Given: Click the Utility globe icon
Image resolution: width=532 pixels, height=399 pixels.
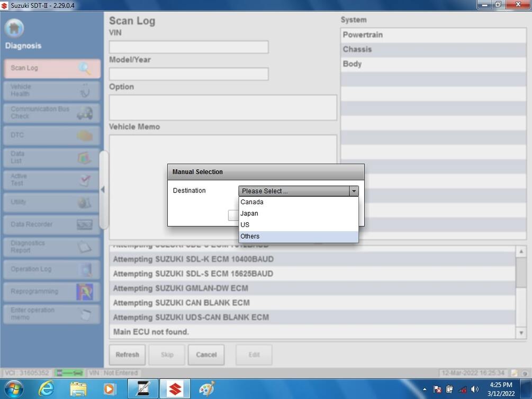Looking at the screenshot, I should point(85,203).
